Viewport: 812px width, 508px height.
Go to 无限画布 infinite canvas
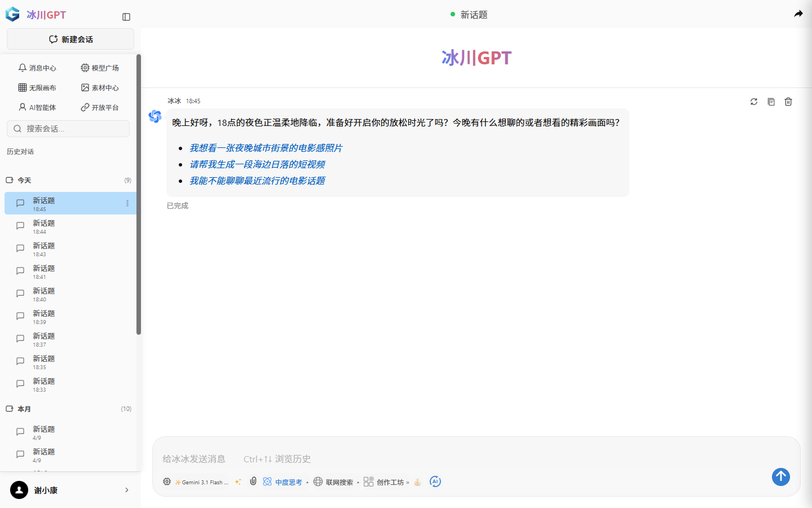[37, 87]
